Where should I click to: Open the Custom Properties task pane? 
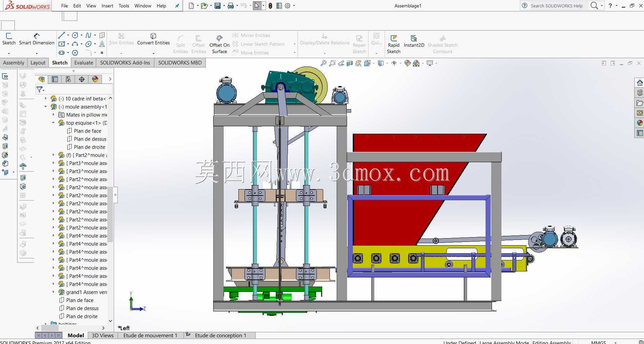(x=640, y=133)
